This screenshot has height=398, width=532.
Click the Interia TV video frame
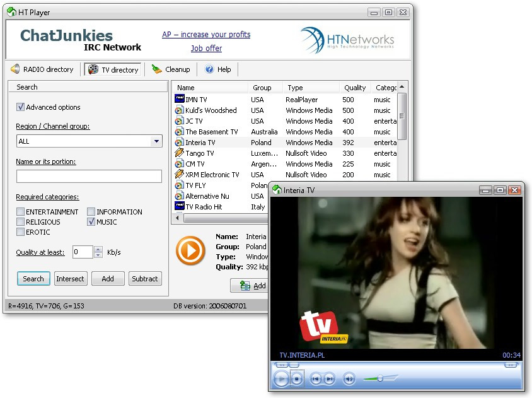coord(396,273)
